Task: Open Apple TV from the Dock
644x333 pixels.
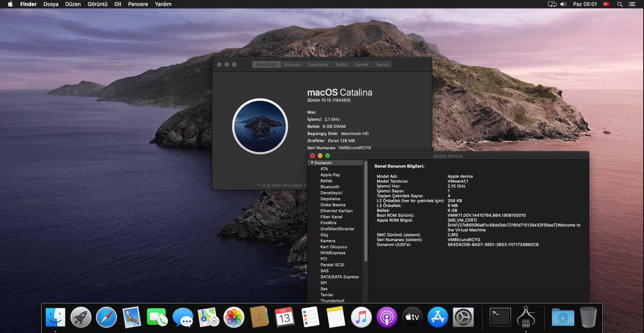Action: tap(412, 317)
